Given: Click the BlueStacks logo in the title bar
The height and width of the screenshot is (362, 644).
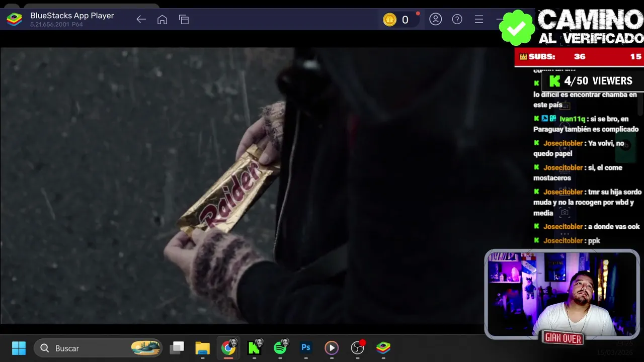Looking at the screenshot, I should click(x=14, y=20).
